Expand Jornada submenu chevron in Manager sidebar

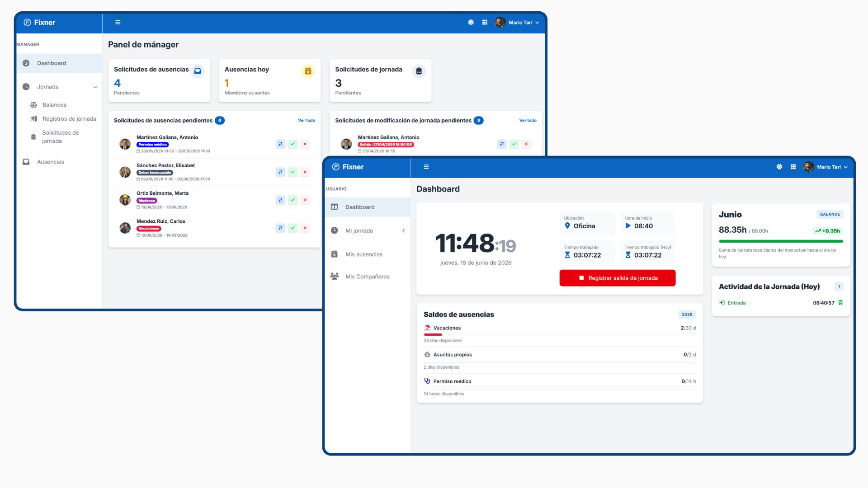(95, 87)
